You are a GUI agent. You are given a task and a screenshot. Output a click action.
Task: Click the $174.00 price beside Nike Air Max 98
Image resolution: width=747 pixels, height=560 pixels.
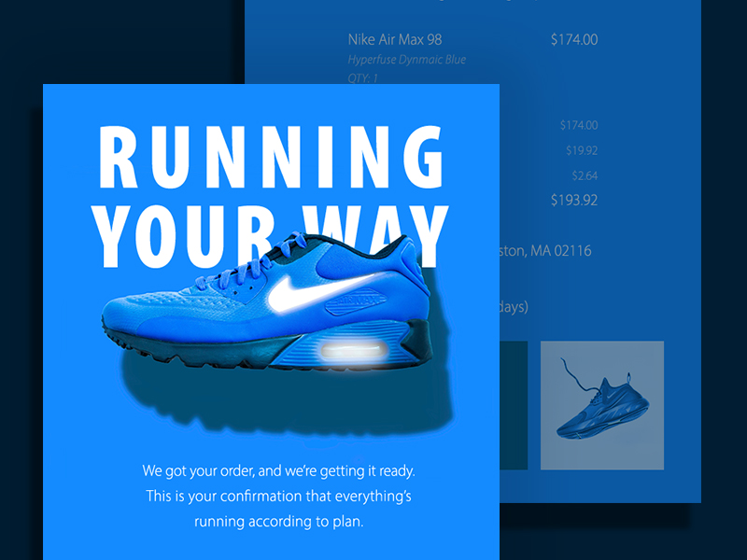click(574, 39)
